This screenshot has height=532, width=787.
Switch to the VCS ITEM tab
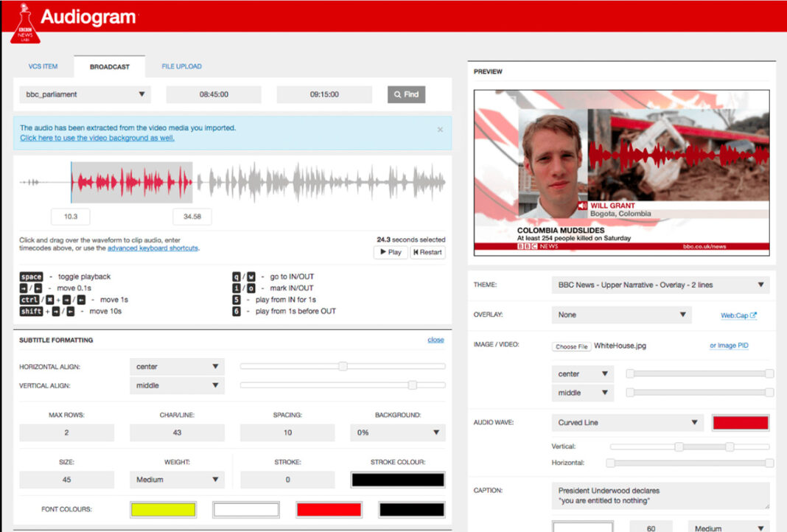pyautogui.click(x=43, y=66)
